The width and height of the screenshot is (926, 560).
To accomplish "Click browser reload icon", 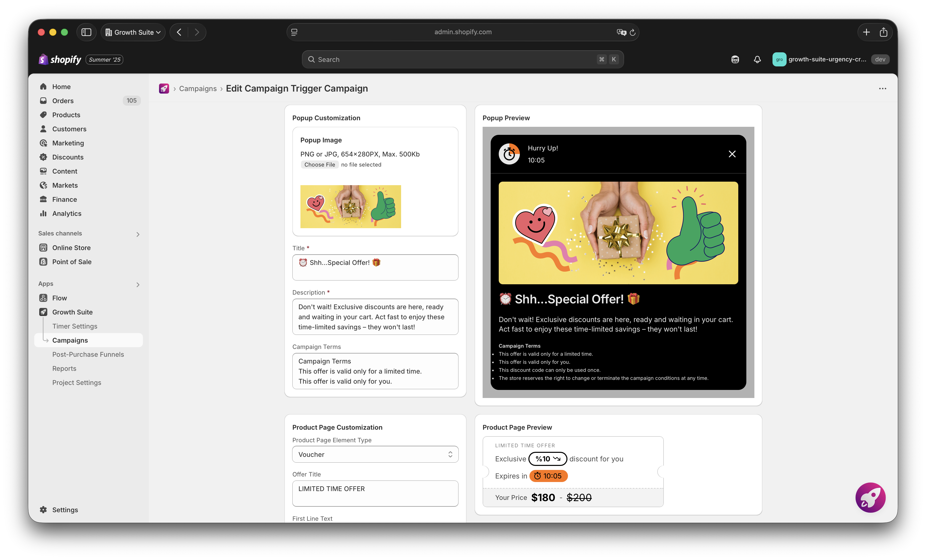I will point(633,32).
